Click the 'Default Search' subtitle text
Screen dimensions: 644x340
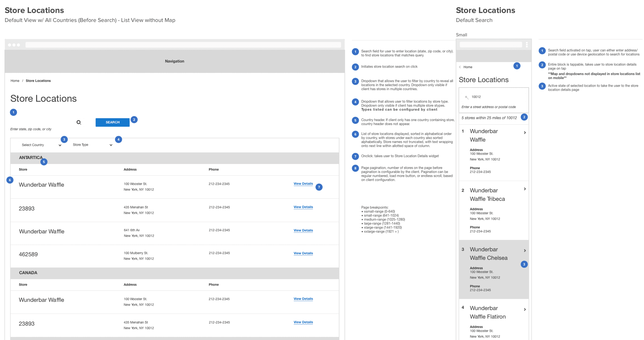pos(474,20)
